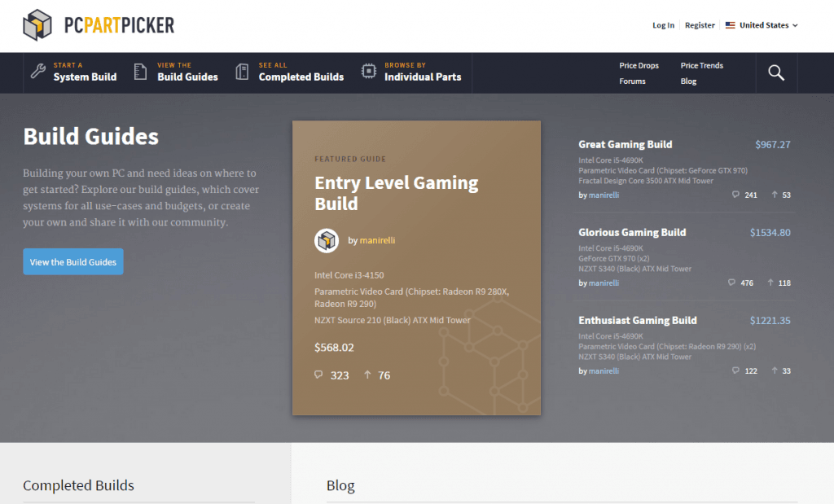Screen dimensions: 834x504
Task: Click the upvote arrow for Enthusiast Gaming Build
Action: 775,370
